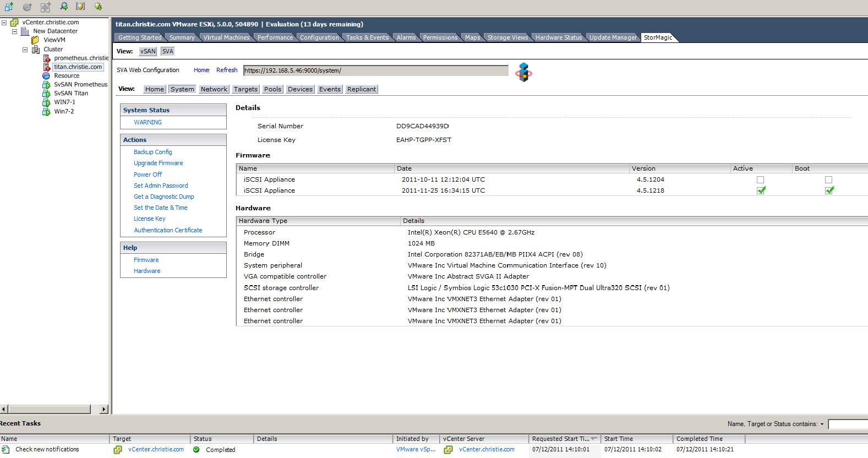Image resolution: width=868 pixels, height=458 pixels.
Task: Click the prometheus host alert icon
Action: [47, 58]
